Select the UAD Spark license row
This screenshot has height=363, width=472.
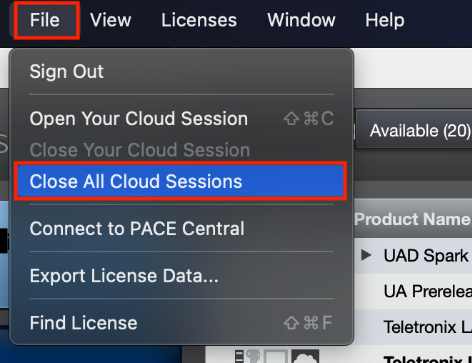413,256
